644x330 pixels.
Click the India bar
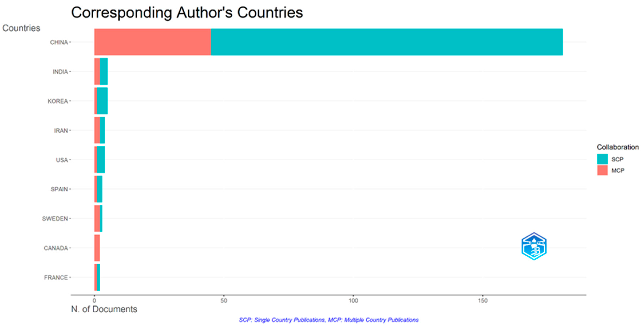coord(101,71)
